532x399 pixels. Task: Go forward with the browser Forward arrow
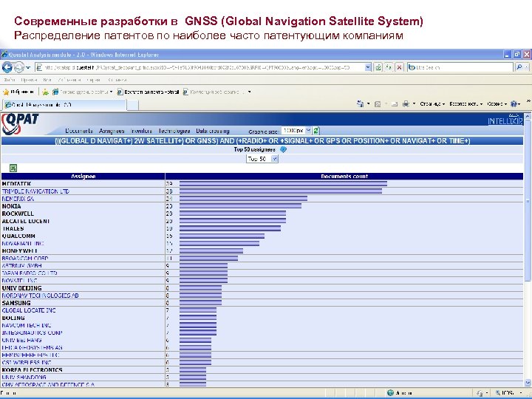(x=19, y=67)
